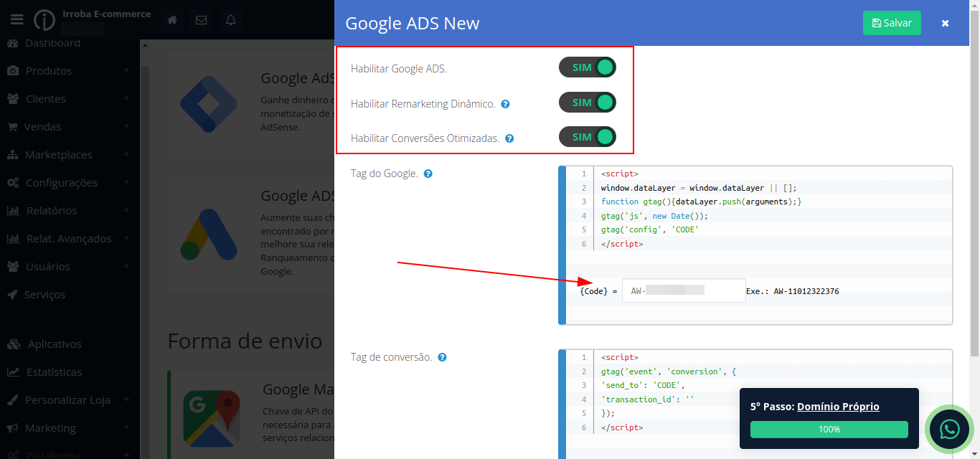This screenshot has width=980, height=459.
Task: Expand Relat. Avançados submenu plus sign
Action: point(126,238)
